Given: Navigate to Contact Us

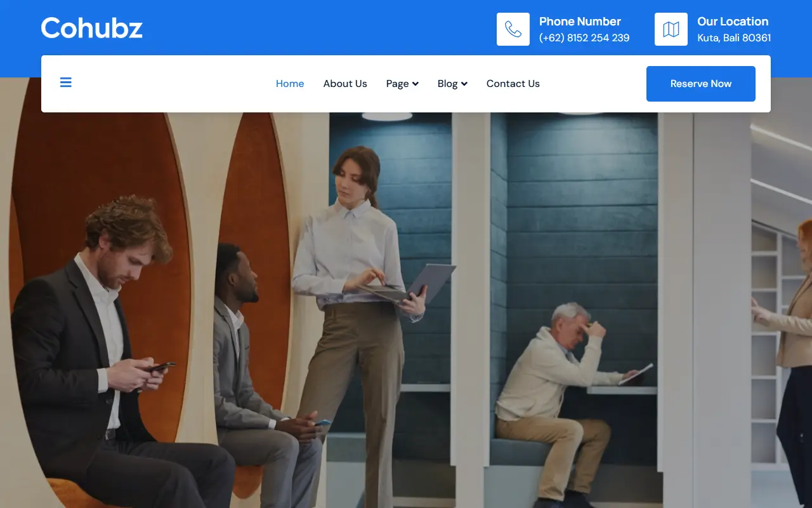Looking at the screenshot, I should [513, 84].
